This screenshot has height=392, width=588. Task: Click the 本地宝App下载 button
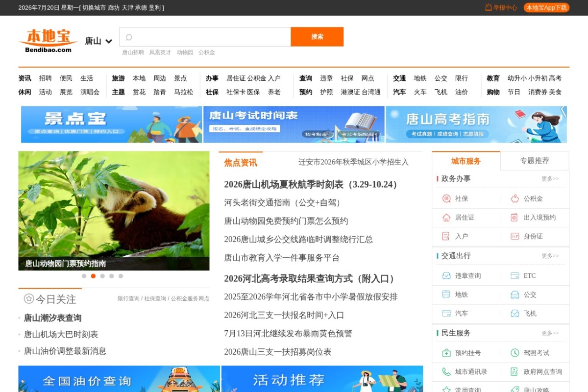(546, 7)
